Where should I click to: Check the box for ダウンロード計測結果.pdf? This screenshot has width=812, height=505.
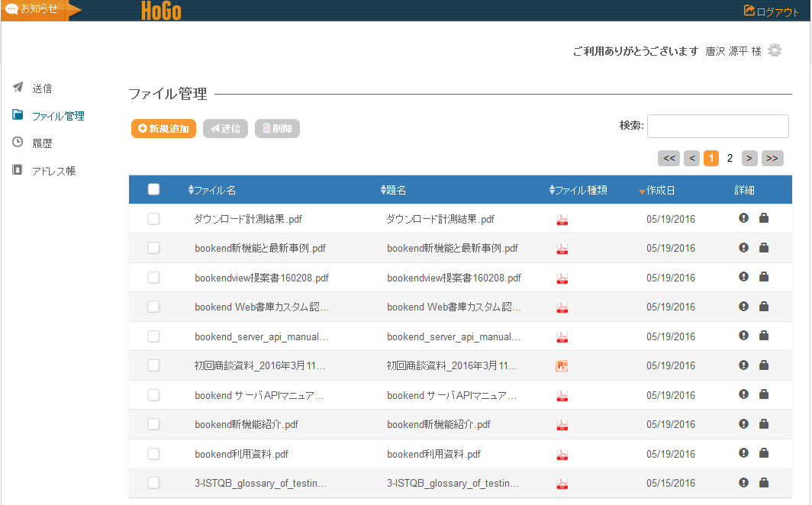tap(153, 219)
